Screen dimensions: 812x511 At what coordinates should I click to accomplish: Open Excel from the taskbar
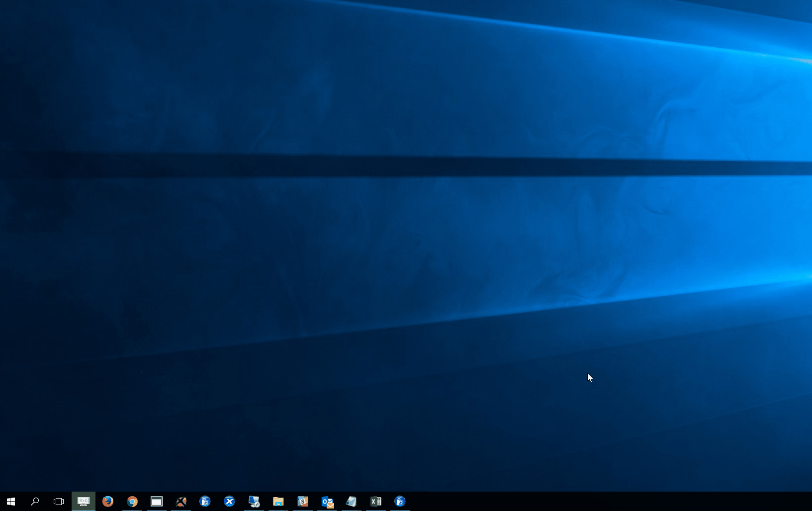[x=376, y=502]
